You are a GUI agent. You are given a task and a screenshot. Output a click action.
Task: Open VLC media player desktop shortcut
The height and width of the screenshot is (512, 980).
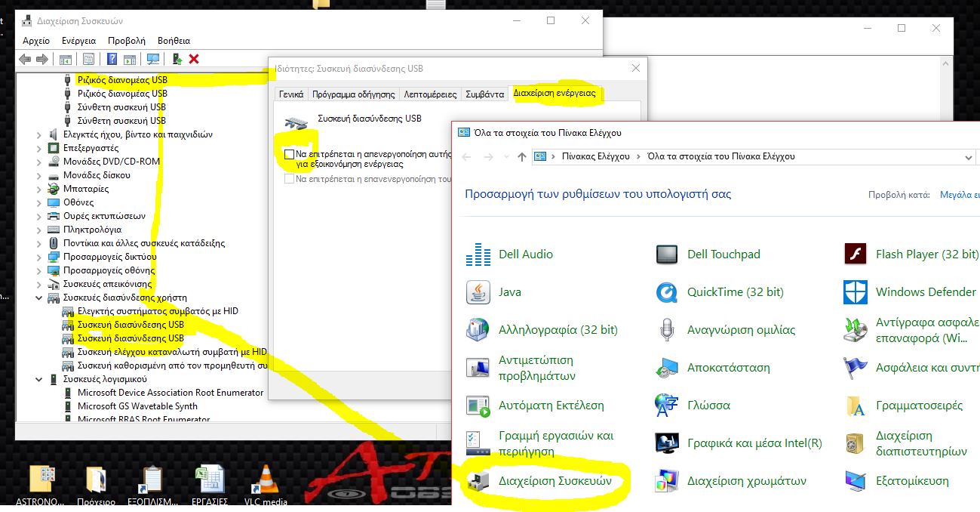[x=265, y=484]
